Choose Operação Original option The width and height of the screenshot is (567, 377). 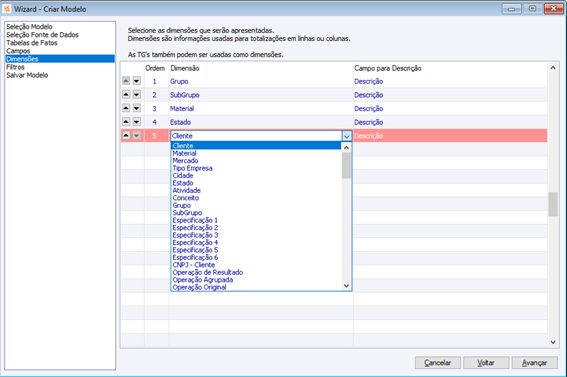(x=256, y=287)
